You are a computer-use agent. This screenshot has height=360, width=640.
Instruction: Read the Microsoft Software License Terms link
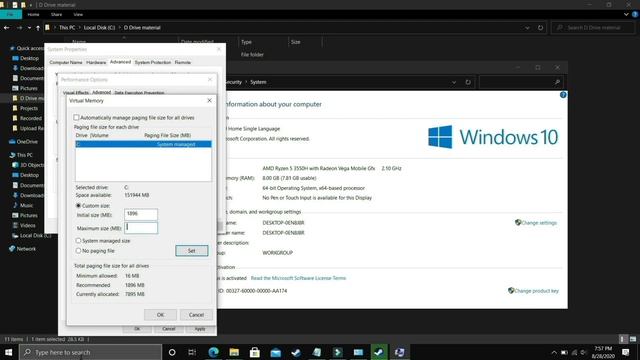298,278
